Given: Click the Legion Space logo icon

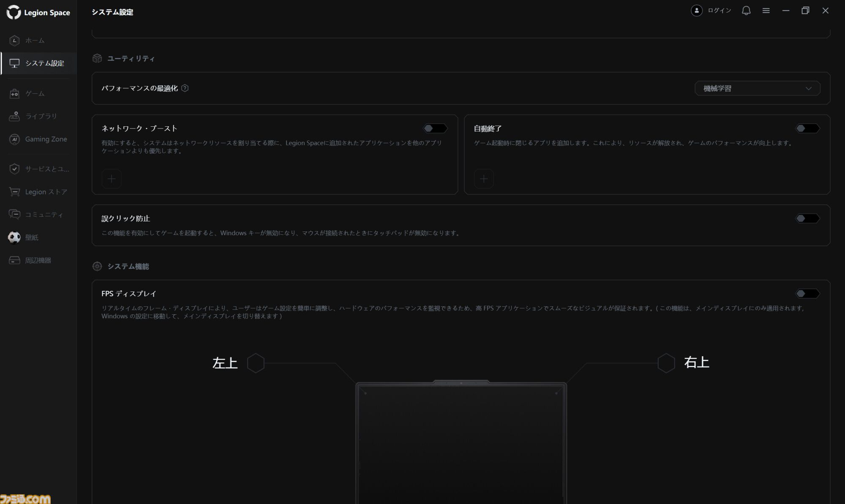Looking at the screenshot, I should pos(14,12).
